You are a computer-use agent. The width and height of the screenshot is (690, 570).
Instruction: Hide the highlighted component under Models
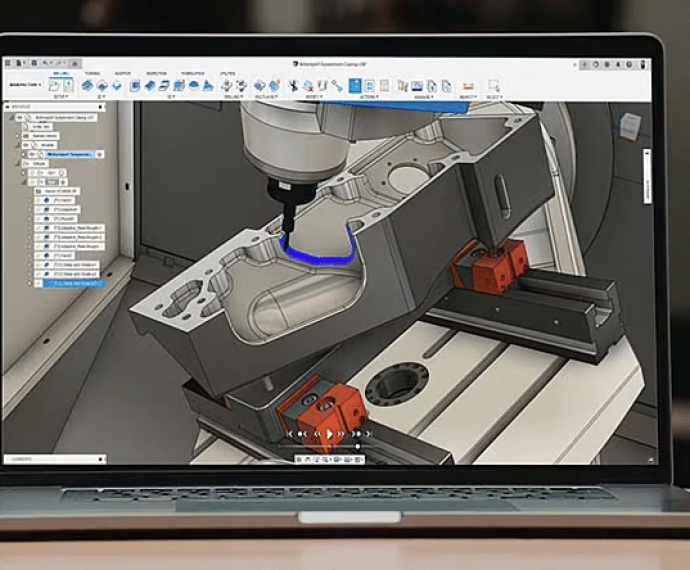31,155
